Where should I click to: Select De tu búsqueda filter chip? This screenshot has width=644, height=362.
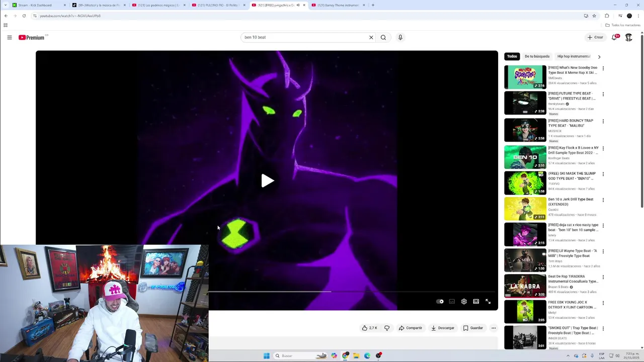537,56
